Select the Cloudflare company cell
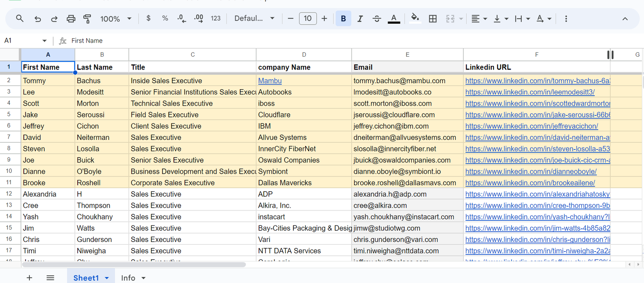The image size is (644, 283). click(x=304, y=115)
